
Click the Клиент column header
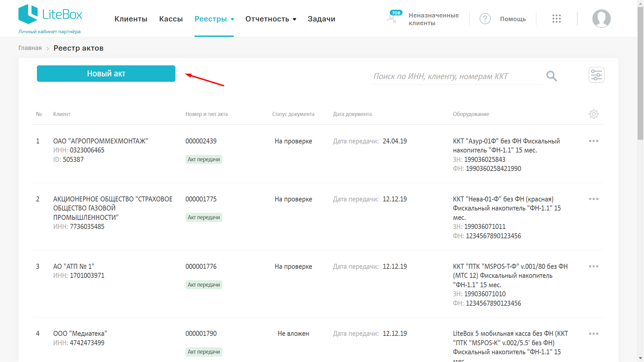point(62,114)
